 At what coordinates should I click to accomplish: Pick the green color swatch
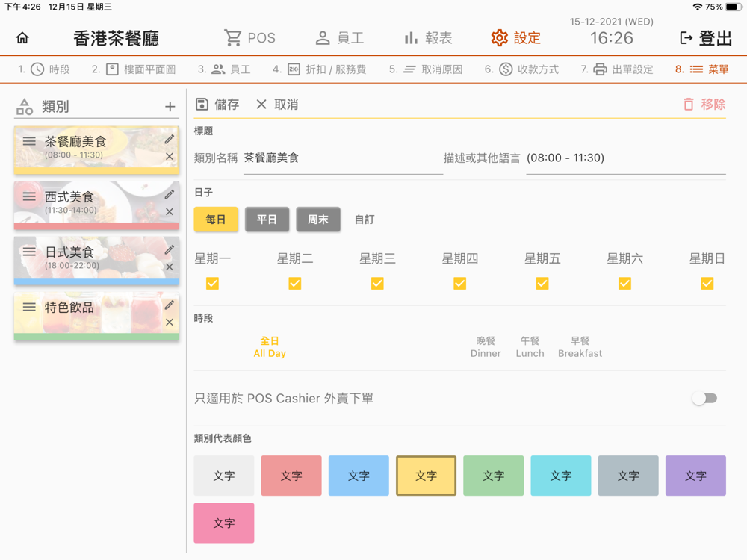(x=494, y=476)
